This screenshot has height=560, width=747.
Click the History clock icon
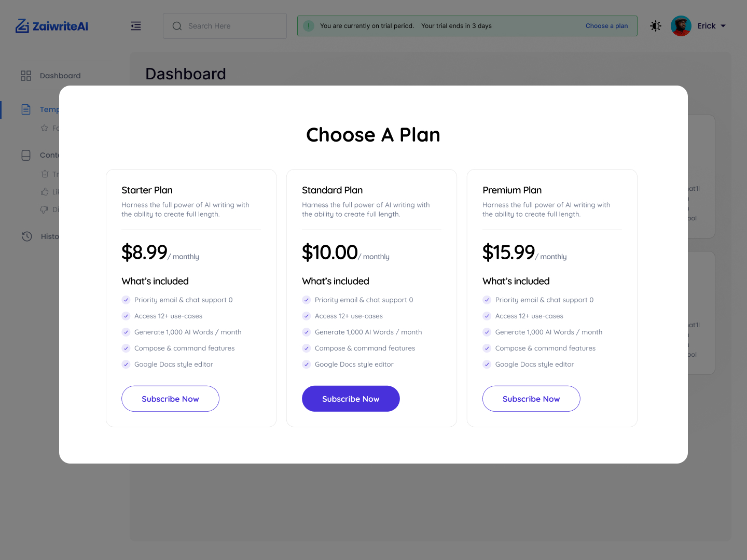pos(27,236)
